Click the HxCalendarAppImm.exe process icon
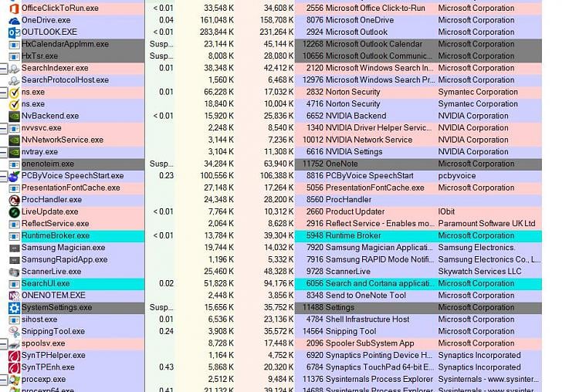This screenshot has height=392, width=579. [14, 44]
